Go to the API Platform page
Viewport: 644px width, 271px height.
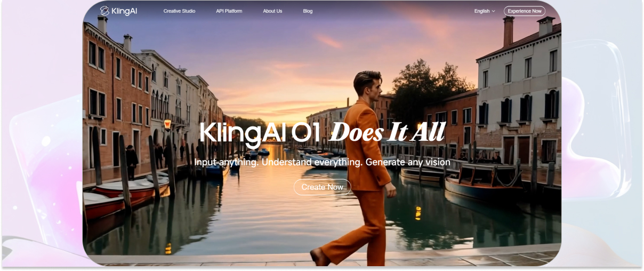(229, 11)
